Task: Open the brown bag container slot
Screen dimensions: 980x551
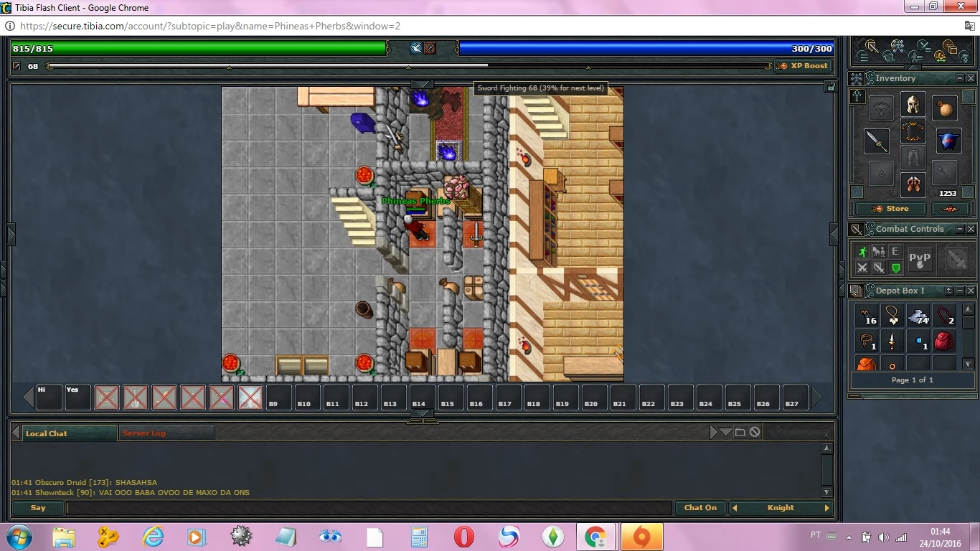Action: (946, 108)
